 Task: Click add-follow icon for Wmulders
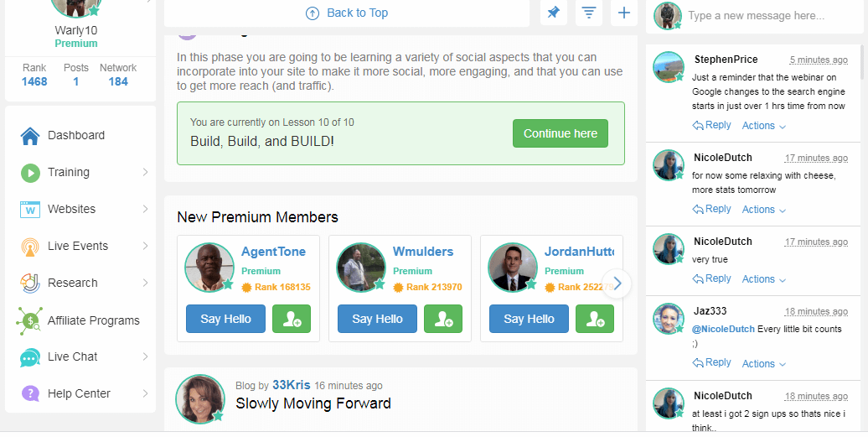443,319
